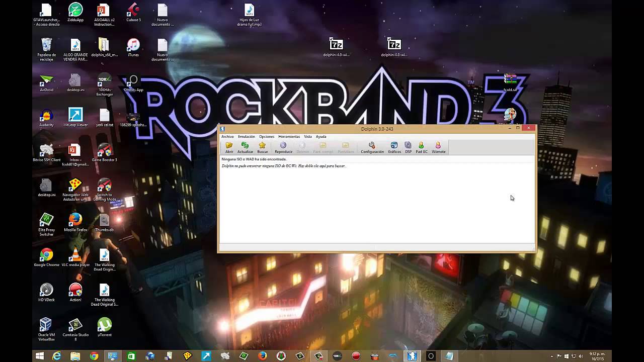
Task: Select the iTunes desktop icon
Action: click(x=133, y=48)
